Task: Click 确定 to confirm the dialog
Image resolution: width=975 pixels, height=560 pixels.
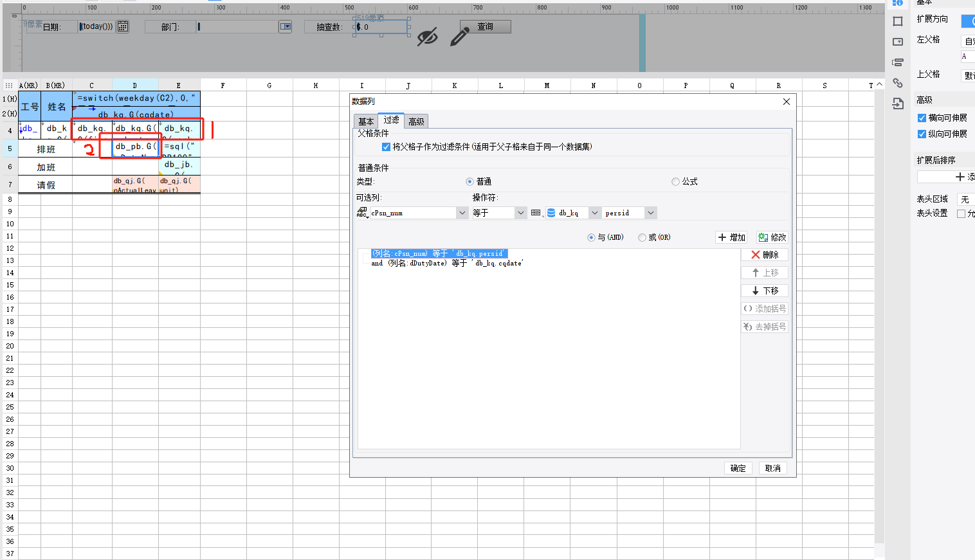Action: (x=738, y=468)
